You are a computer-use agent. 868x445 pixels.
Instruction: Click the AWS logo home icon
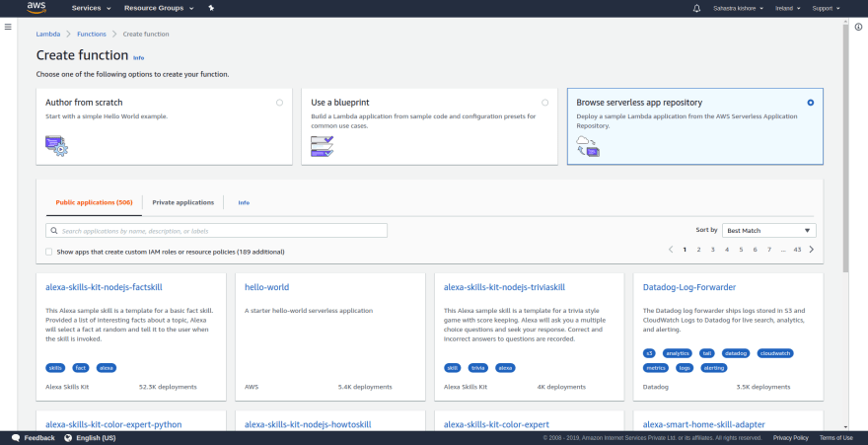[36, 8]
